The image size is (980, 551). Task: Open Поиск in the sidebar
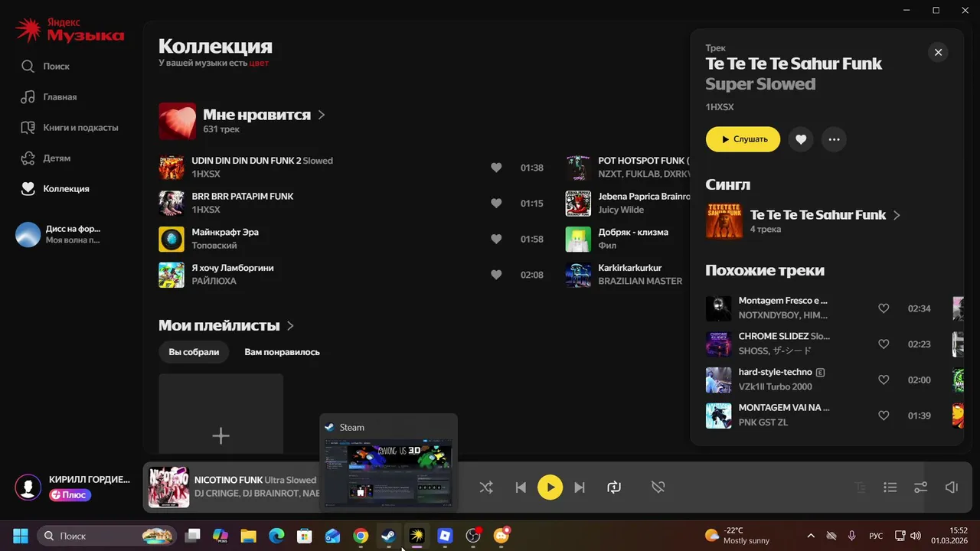pyautogui.click(x=46, y=67)
